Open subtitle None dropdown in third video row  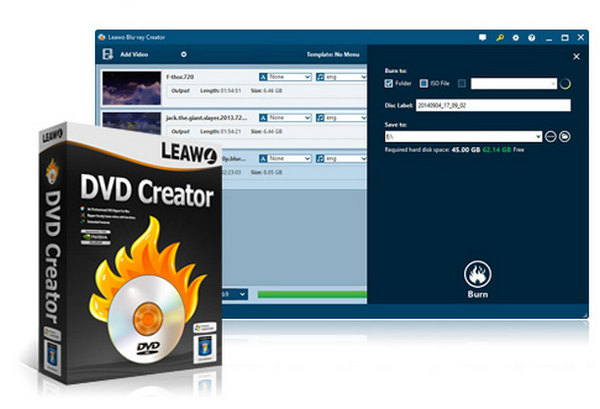tap(289, 158)
